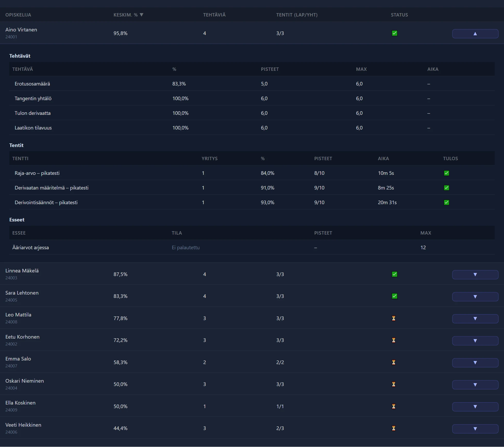Click Aino Virtanen's green status checkmark
Viewport: 504px width, 447px height.
394,33
